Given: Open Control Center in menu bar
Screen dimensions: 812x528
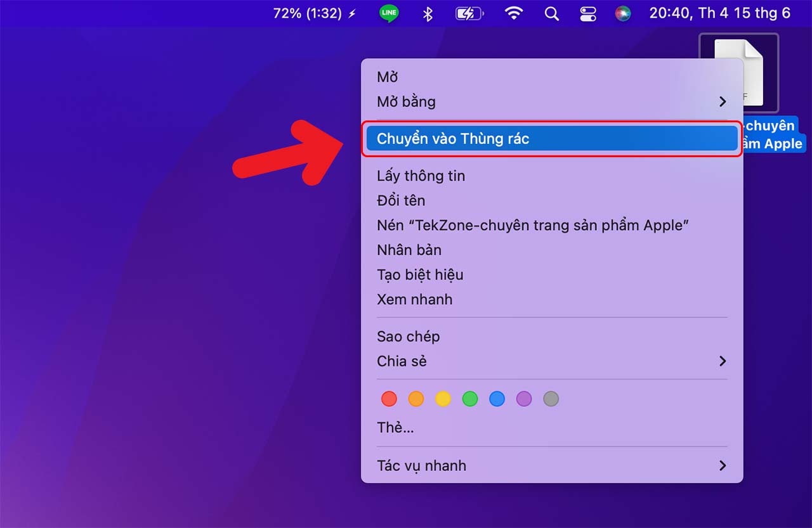Looking at the screenshot, I should point(588,13).
